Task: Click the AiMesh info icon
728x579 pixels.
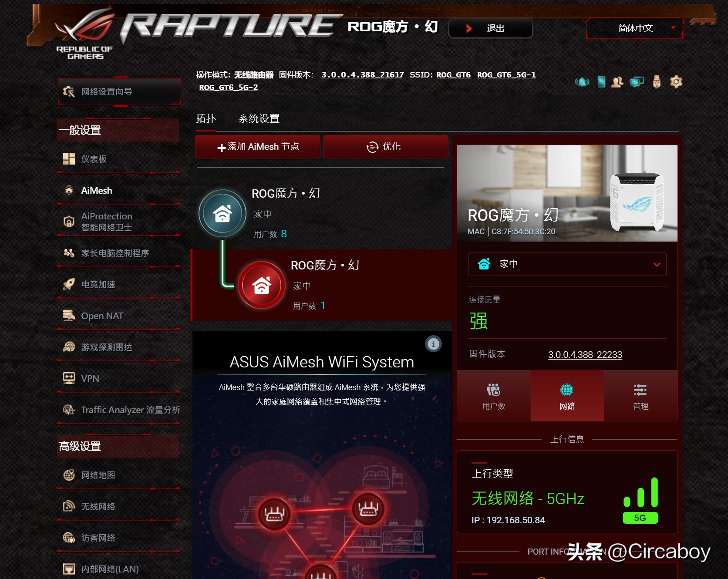Action: point(433,344)
